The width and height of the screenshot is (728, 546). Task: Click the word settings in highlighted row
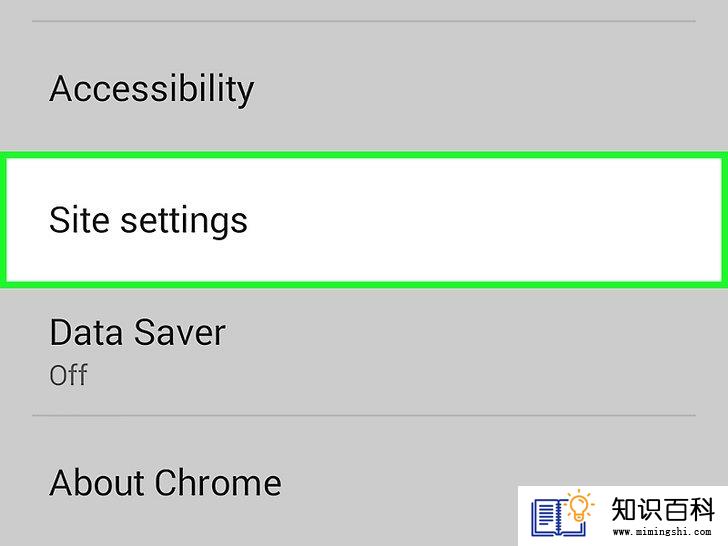click(184, 222)
